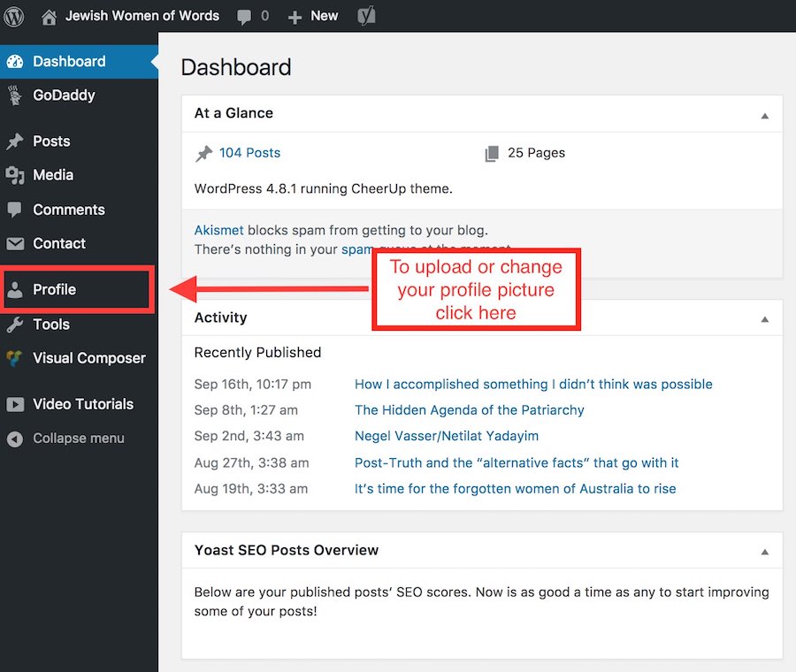Click the Dashboard page heading
Screen dimensions: 796x672
point(236,67)
